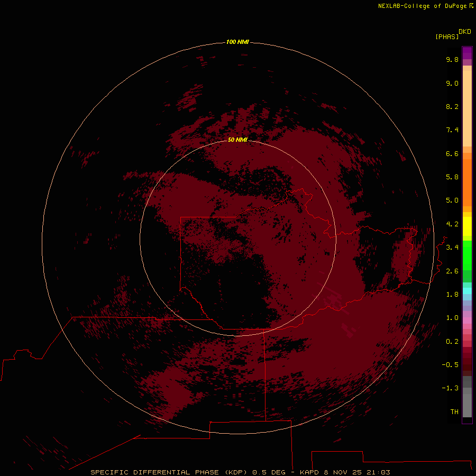This screenshot has height=476, width=476.
Task: Click the KAPD station identifier in the caption
Action: [x=309, y=472]
